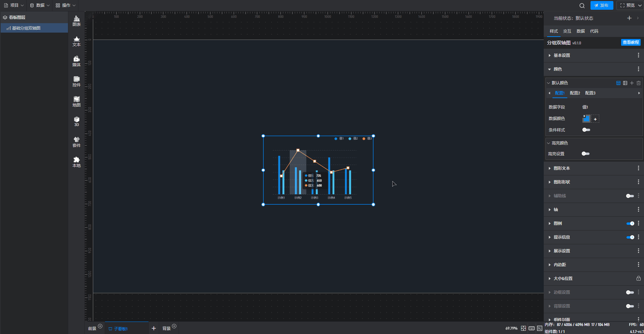Viewport: 644px width, 334px height.
Task: Select the 基础分组双轴图 layer
Action: point(34,28)
